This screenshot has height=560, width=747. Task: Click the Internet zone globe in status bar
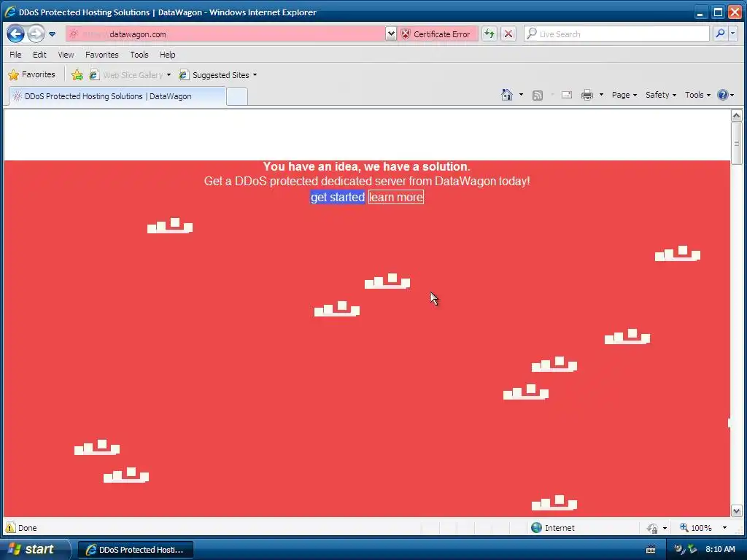(x=536, y=528)
